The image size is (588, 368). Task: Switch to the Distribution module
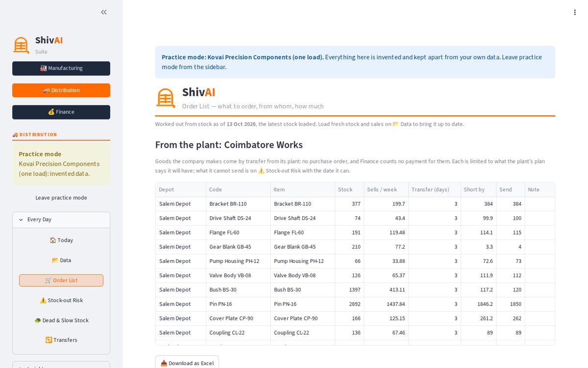pos(61,90)
